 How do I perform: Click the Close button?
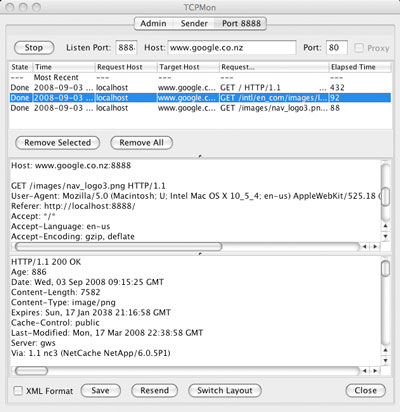point(366,390)
